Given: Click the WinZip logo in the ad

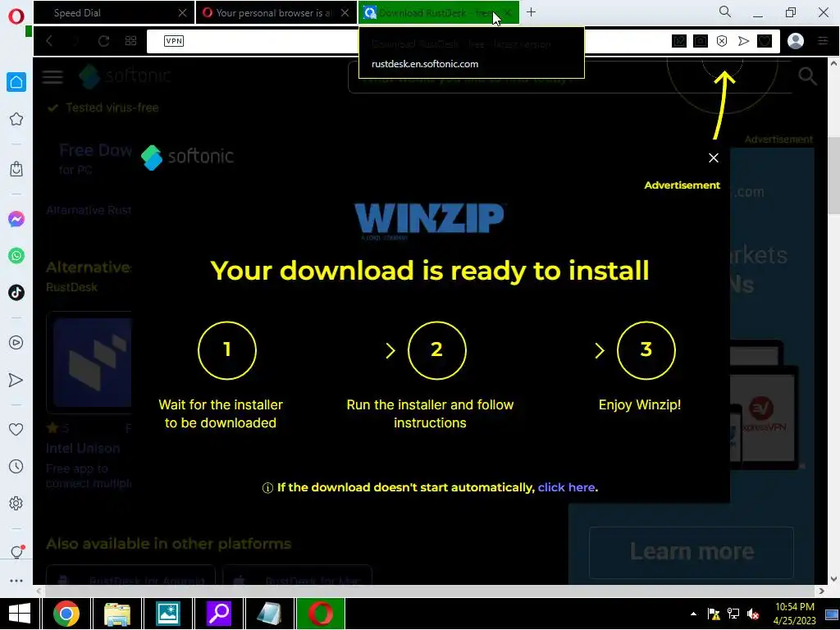Looking at the screenshot, I should point(430,221).
